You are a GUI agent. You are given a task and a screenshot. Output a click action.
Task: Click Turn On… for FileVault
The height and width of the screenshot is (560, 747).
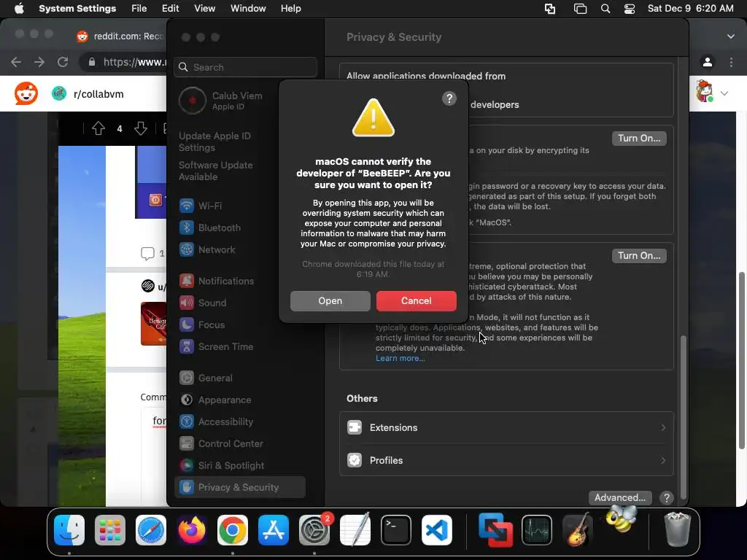639,138
